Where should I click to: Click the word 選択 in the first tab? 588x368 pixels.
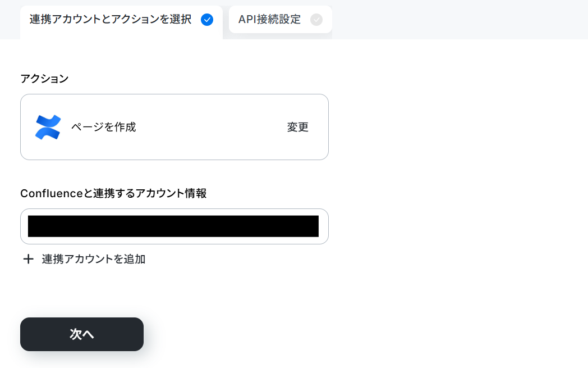pos(181,20)
